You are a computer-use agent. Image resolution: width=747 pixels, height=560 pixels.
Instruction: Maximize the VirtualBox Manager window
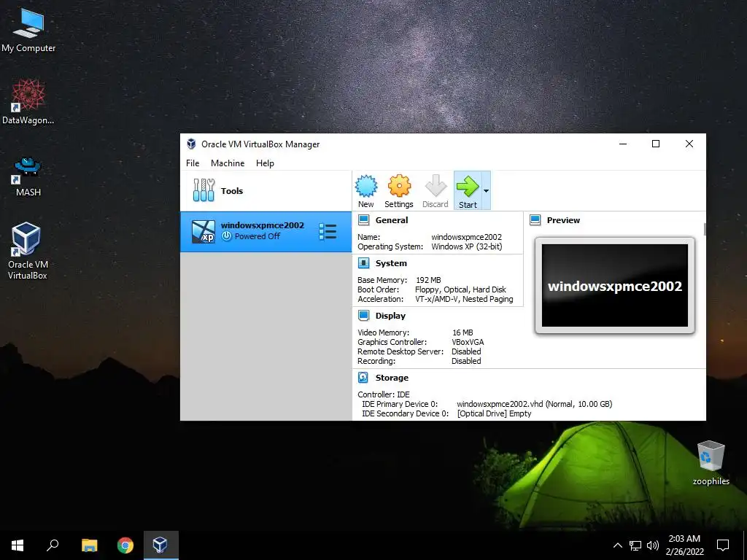click(x=656, y=144)
